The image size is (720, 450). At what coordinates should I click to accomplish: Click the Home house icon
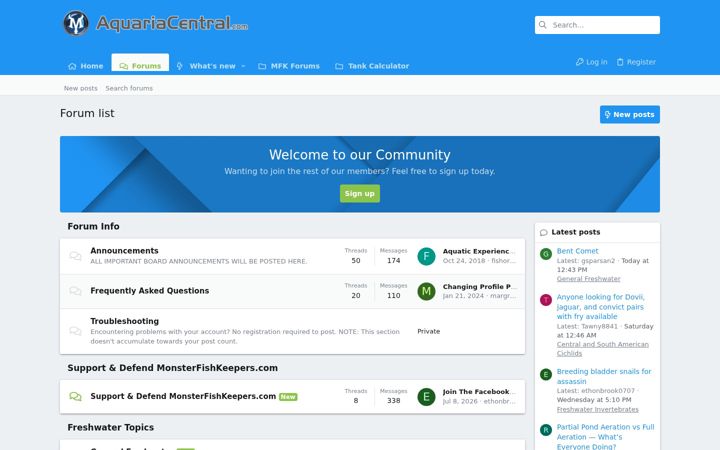pos(72,66)
